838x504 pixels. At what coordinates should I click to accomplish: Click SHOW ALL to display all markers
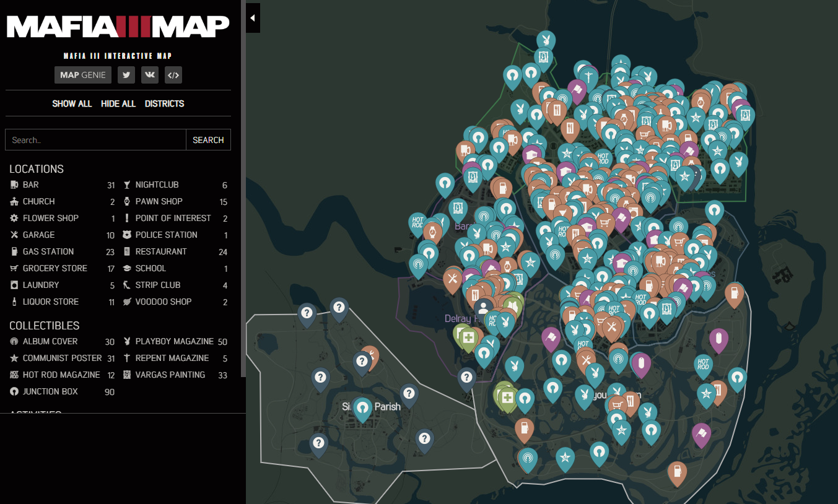pos(72,103)
